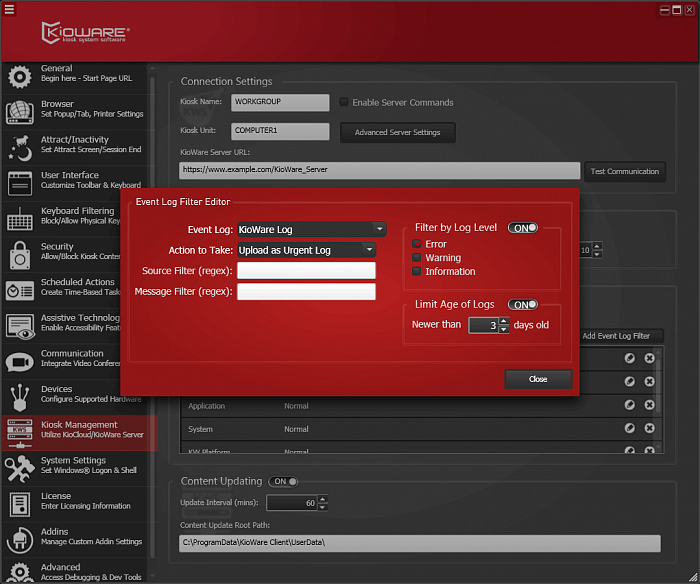This screenshot has width=700, height=584.
Task: Toggle Content Updating switch
Action: (x=283, y=481)
